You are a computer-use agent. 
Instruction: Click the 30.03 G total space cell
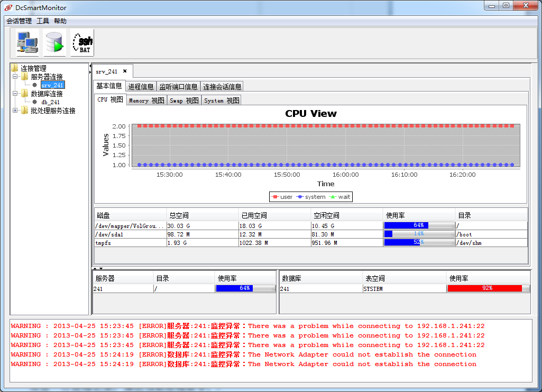point(203,226)
